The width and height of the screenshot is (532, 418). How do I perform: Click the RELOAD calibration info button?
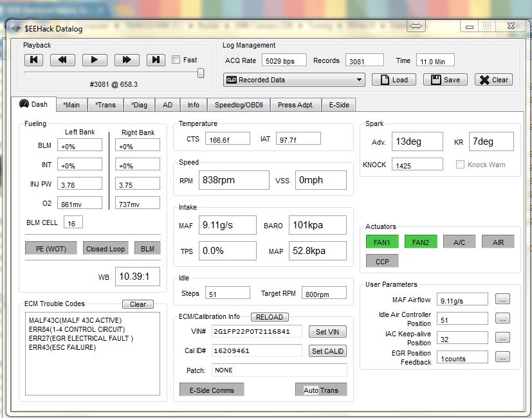[270, 317]
